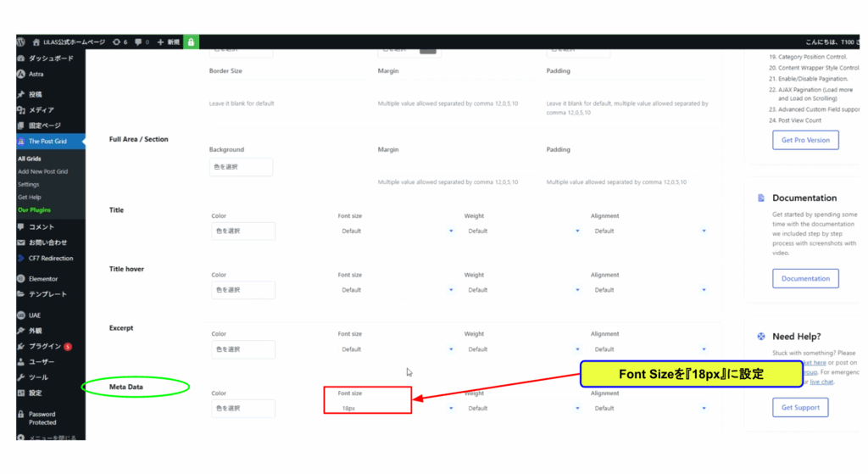The height and width of the screenshot is (474, 868).
Task: Click the Documentation button
Action: [x=805, y=278]
